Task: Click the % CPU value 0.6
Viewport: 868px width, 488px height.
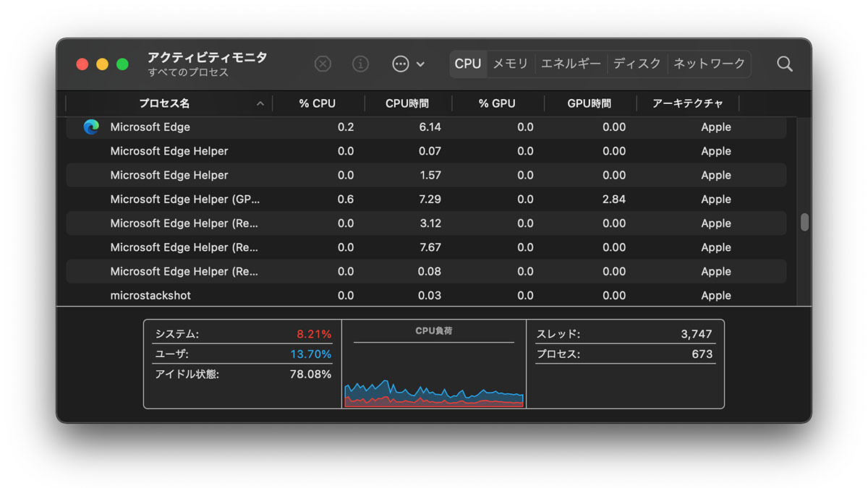Action: 346,200
